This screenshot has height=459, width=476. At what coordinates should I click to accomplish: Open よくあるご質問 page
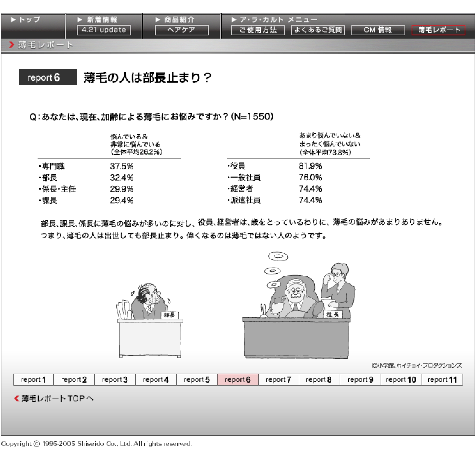[318, 30]
